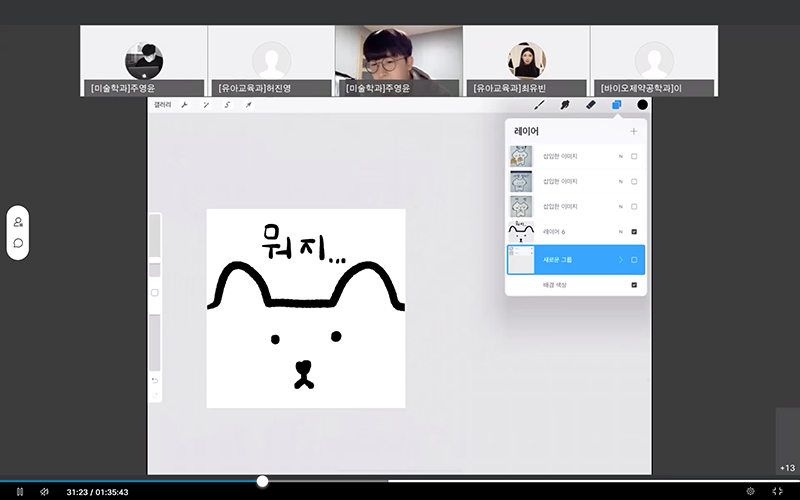Show the first 삽입한 이미지 layer

click(x=634, y=156)
